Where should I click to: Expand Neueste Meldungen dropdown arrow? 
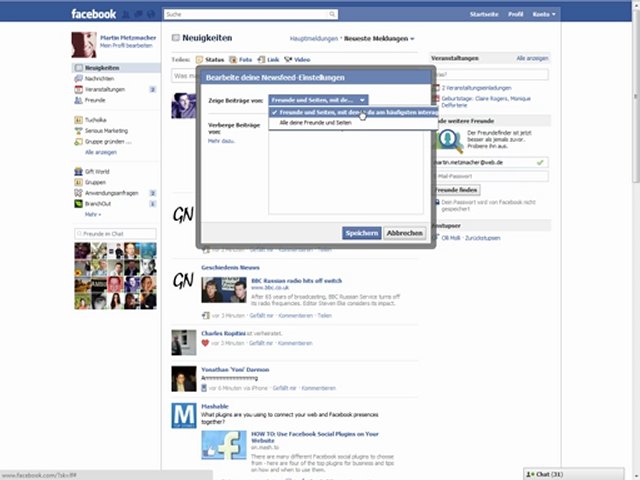pos(412,39)
